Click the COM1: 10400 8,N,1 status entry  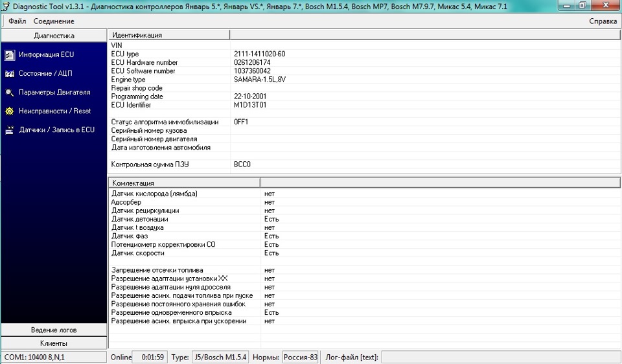[54, 358]
